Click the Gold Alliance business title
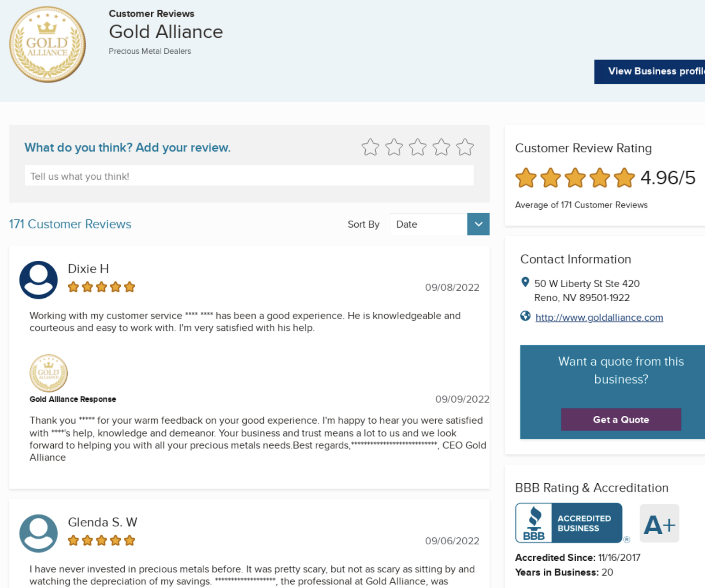The width and height of the screenshot is (705, 588). pyautogui.click(x=166, y=32)
